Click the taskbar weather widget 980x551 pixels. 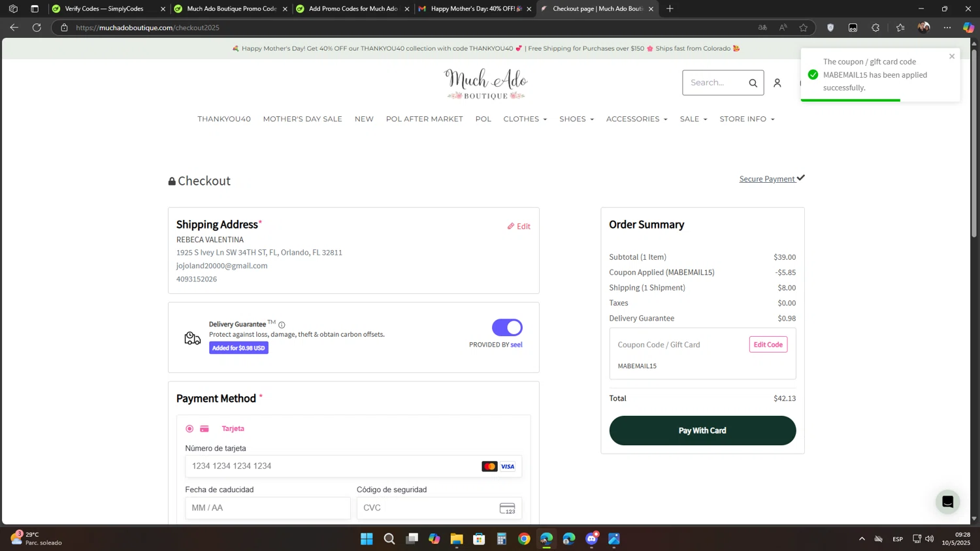coord(37,539)
